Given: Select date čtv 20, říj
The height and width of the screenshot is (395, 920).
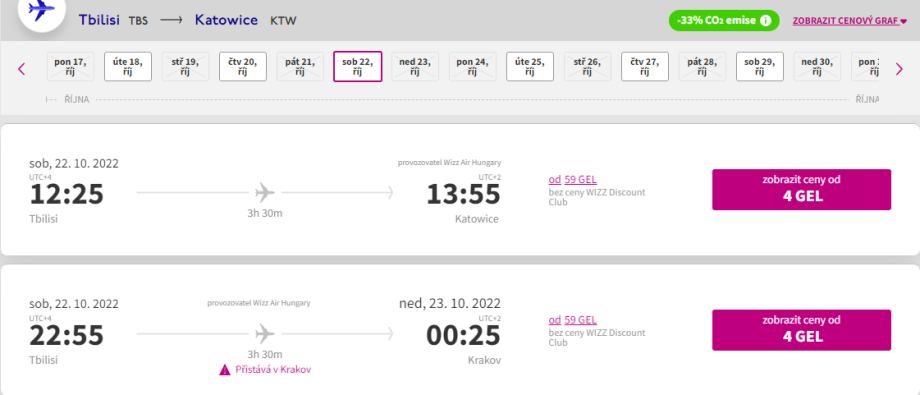Looking at the screenshot, I should (x=243, y=67).
